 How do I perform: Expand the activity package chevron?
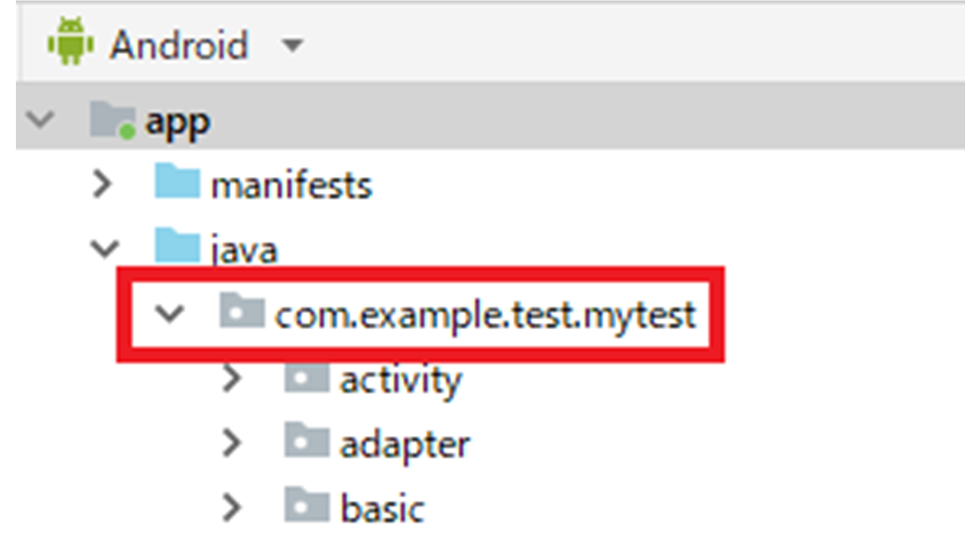click(232, 378)
